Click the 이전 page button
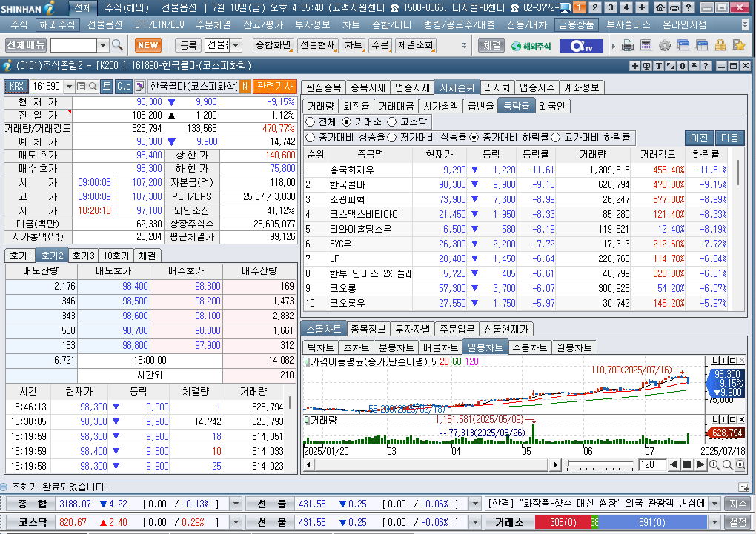756x534 pixels. pos(699,138)
